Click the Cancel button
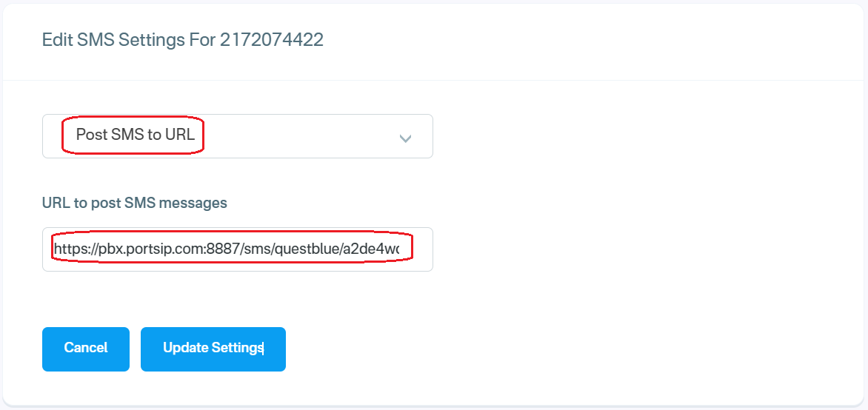Image resolution: width=868 pixels, height=410 pixels. pyautogui.click(x=86, y=349)
